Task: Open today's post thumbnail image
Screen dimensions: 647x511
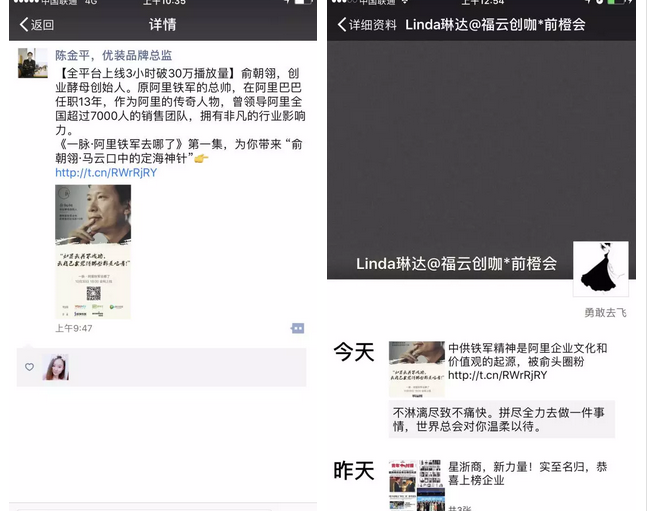Action: point(417,369)
